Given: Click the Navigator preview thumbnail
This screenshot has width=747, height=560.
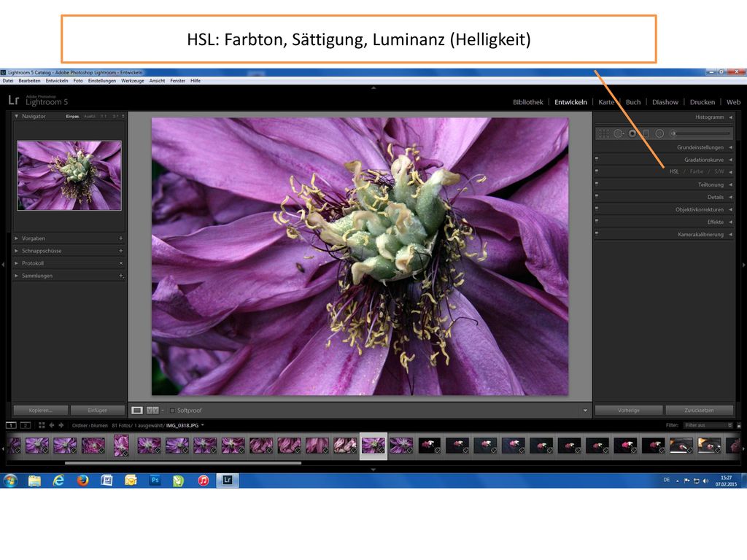Looking at the screenshot, I should pyautogui.click(x=69, y=175).
